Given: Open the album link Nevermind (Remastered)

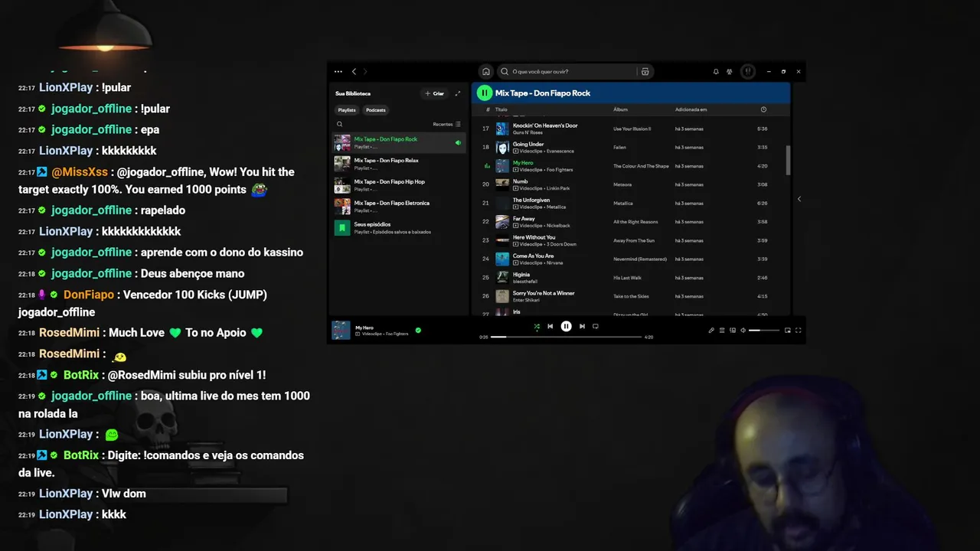Looking at the screenshot, I should pyautogui.click(x=642, y=259).
